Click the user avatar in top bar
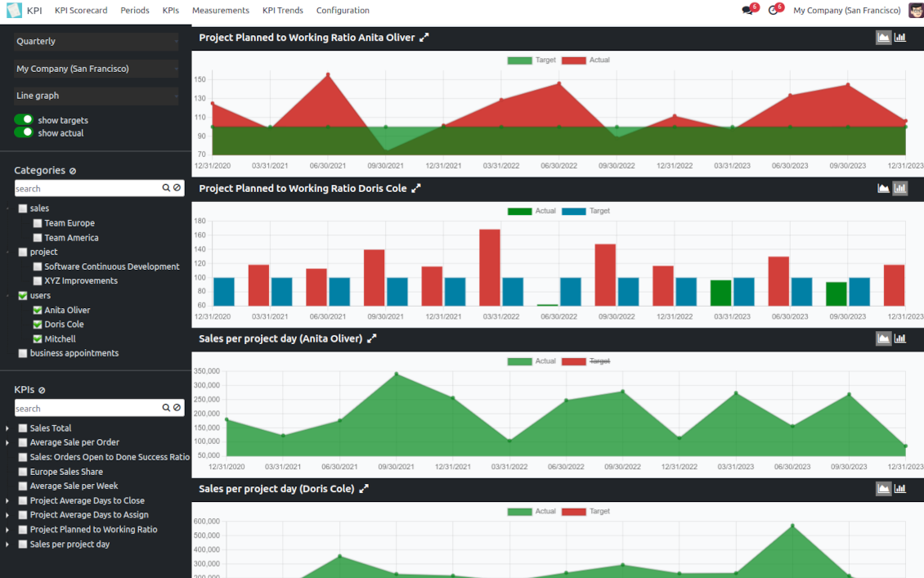Image resolution: width=924 pixels, height=578 pixels. pos(917,10)
